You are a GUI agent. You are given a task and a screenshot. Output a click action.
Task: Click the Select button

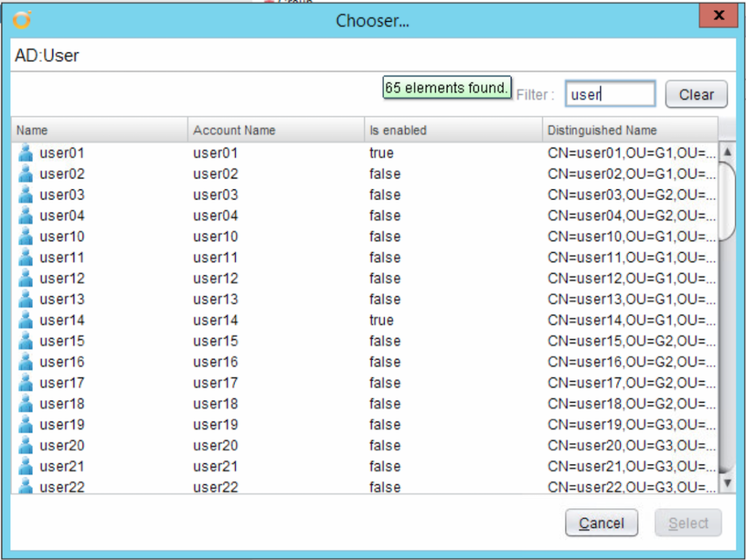688,524
